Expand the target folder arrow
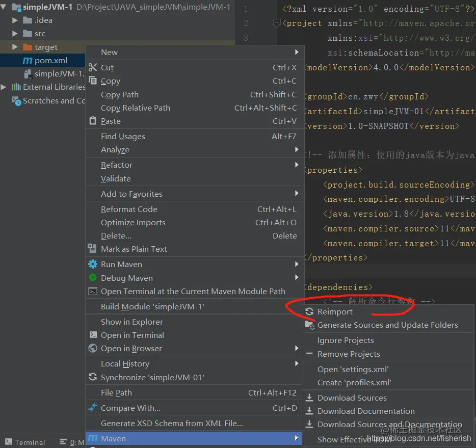The height and width of the screenshot is (448, 476). (x=15, y=47)
